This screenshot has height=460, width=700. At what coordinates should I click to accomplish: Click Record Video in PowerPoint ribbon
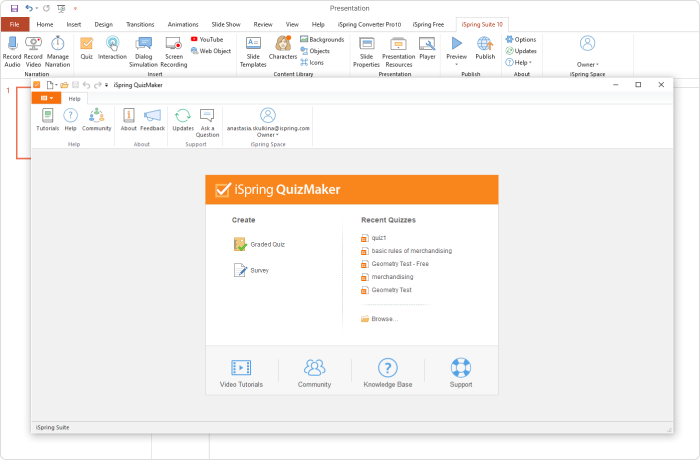coord(33,51)
